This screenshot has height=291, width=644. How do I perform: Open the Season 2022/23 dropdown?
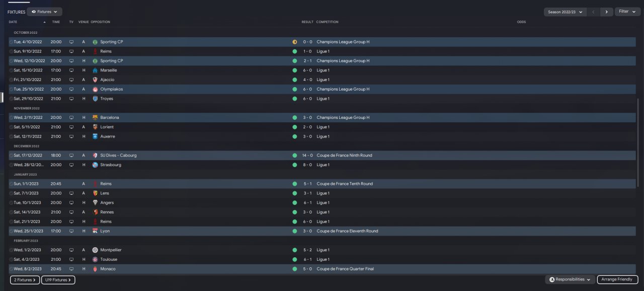click(x=565, y=12)
